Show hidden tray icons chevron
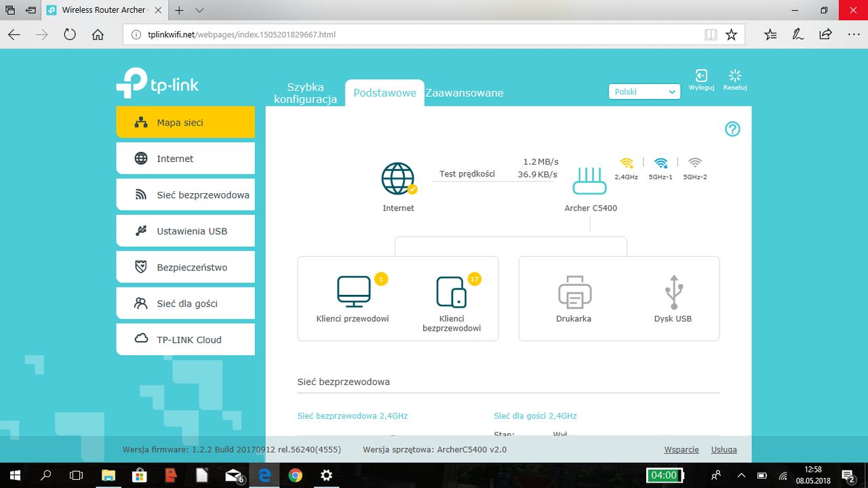 (x=741, y=475)
